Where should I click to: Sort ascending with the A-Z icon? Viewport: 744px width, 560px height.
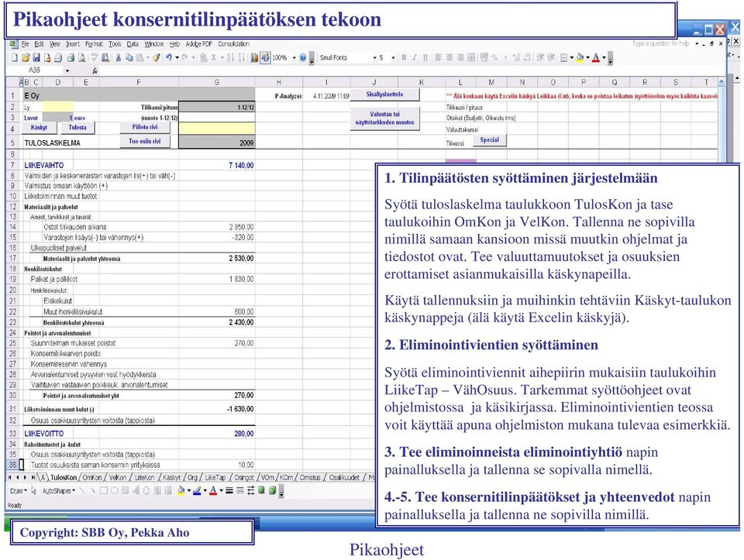pos(230,57)
